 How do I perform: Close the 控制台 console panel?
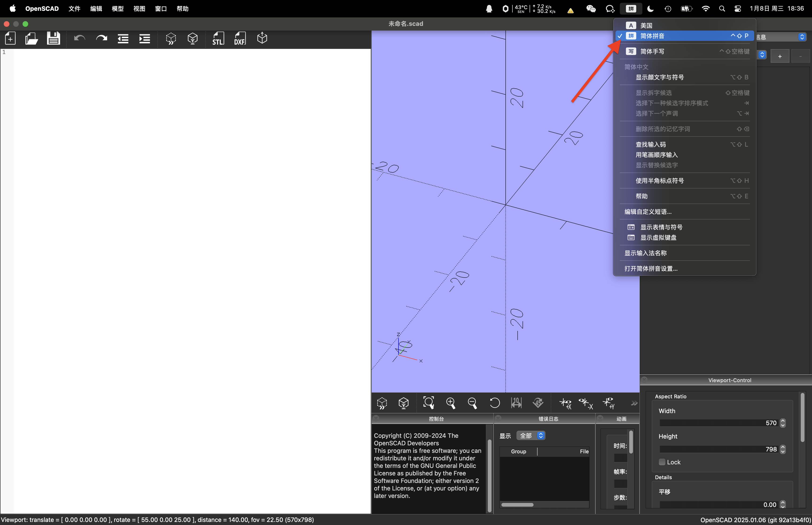click(376, 418)
